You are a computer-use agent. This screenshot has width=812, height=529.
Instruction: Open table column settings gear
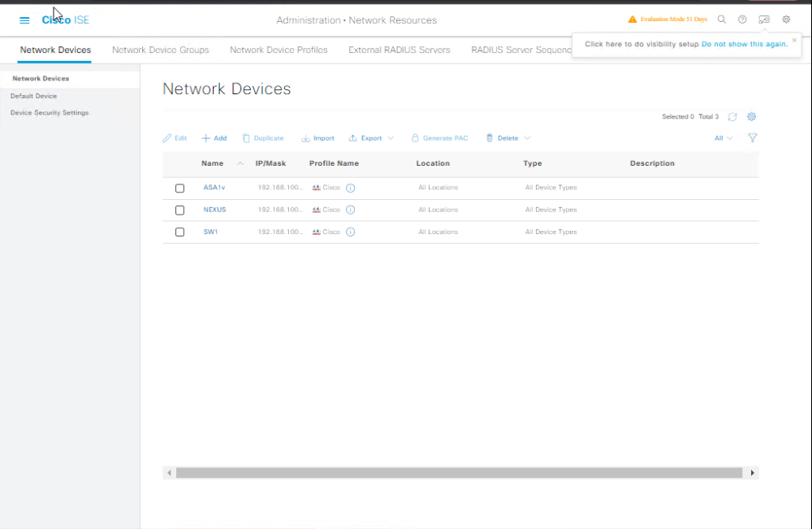[x=751, y=116]
